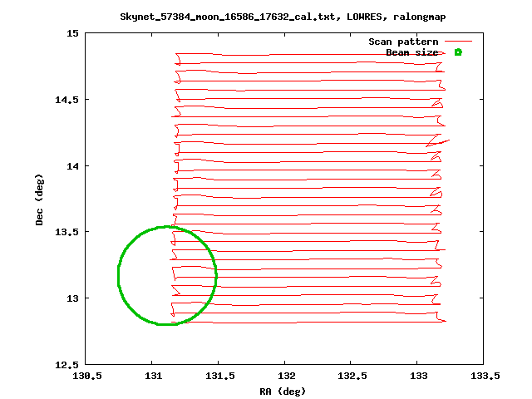
Task: Click the x-axis tick label 132
Action: [287, 376]
